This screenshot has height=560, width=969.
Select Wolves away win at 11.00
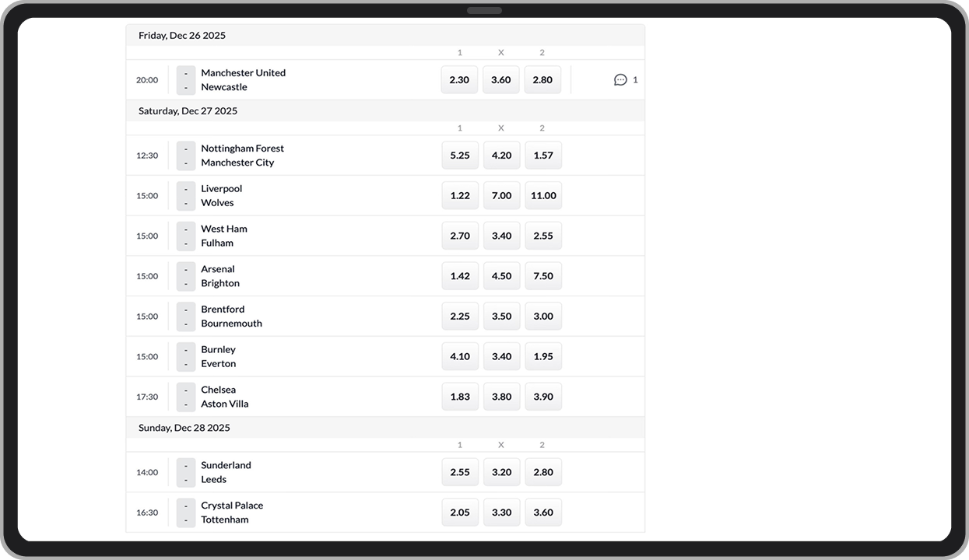tap(542, 195)
